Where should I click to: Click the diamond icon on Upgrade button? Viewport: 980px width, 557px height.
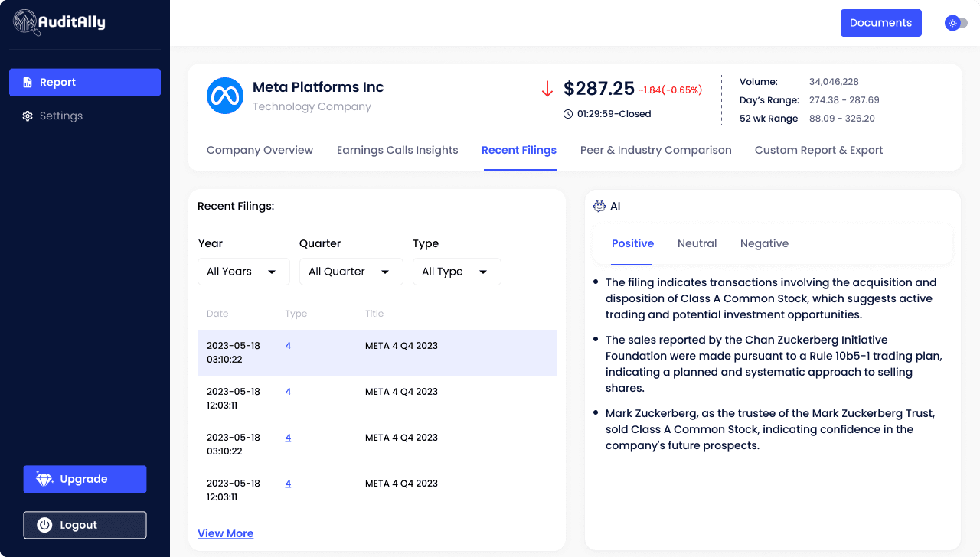[44, 480]
